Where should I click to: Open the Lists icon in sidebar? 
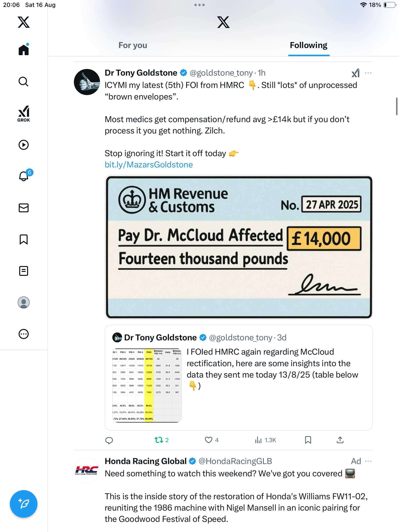[24, 271]
